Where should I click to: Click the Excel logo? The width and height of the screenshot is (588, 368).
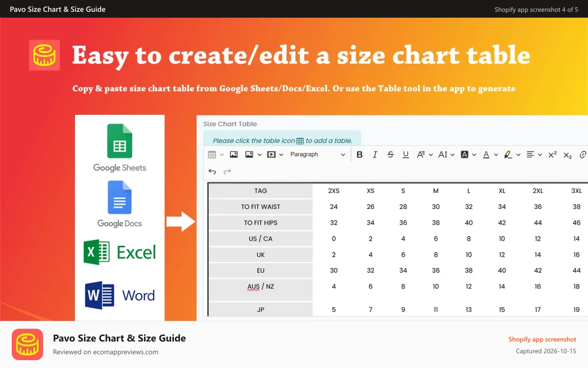point(120,252)
